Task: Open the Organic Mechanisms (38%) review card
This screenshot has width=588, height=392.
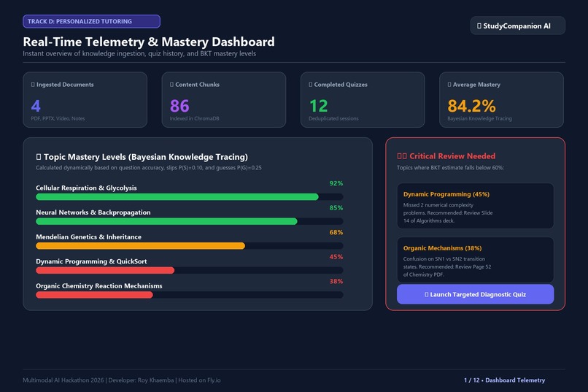Action: click(475, 260)
